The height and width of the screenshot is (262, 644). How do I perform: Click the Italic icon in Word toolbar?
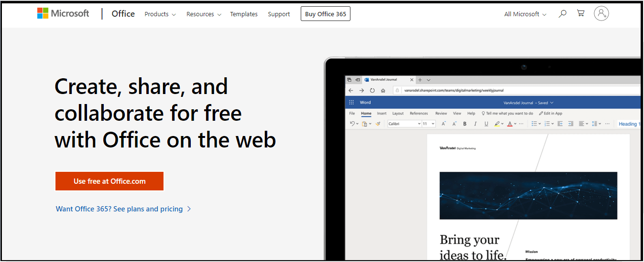click(475, 124)
